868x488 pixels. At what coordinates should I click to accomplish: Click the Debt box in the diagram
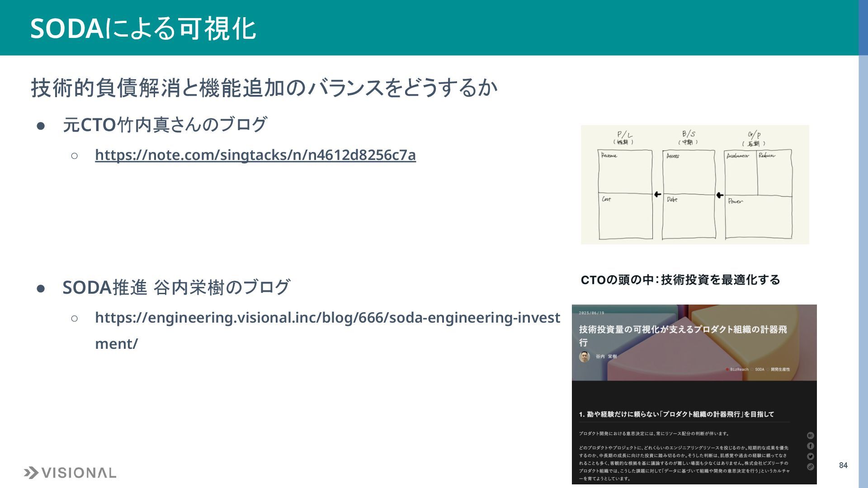pyautogui.click(x=689, y=216)
